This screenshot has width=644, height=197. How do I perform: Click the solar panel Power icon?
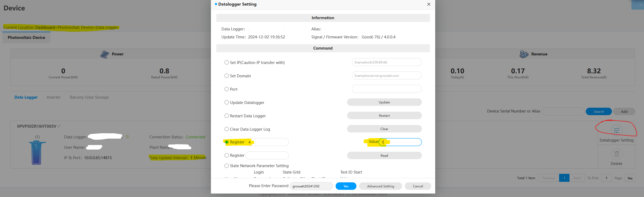104,54
